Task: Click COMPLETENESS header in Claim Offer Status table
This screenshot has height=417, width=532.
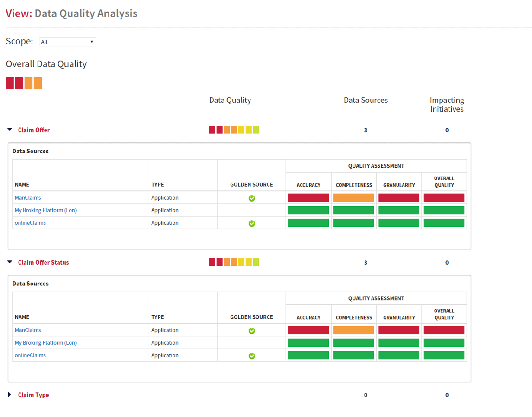Action: click(x=354, y=318)
